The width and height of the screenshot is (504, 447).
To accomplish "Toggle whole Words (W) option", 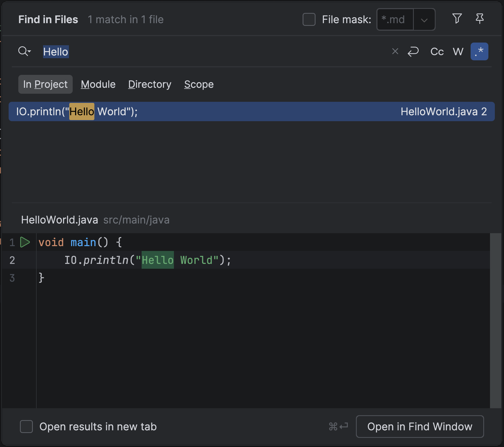I will pos(458,51).
